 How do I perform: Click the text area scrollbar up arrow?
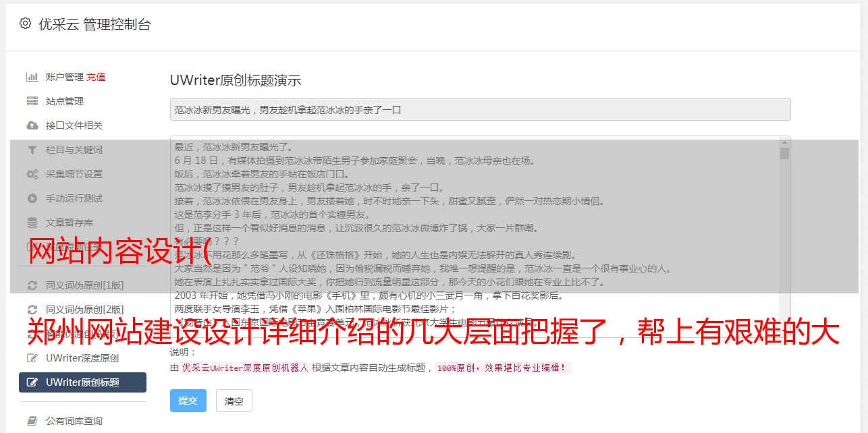784,142
